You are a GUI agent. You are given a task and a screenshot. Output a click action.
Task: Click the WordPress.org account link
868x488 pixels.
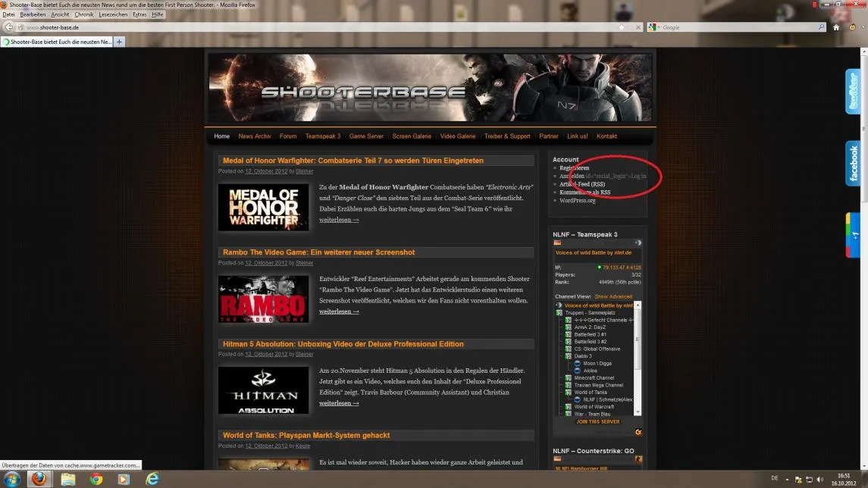pos(578,200)
